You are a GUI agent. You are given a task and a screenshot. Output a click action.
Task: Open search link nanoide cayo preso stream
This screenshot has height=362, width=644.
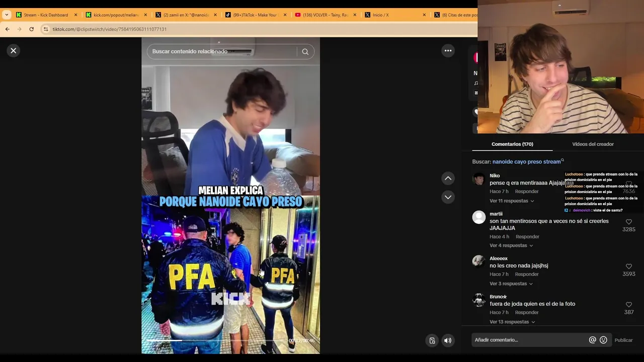(x=526, y=162)
